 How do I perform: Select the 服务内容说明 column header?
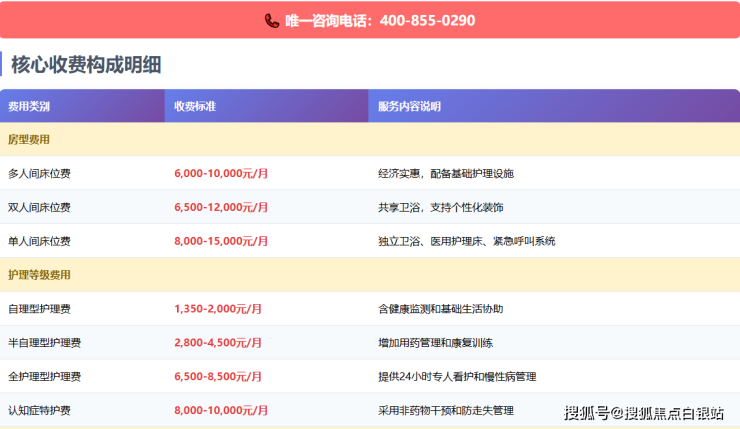409,106
